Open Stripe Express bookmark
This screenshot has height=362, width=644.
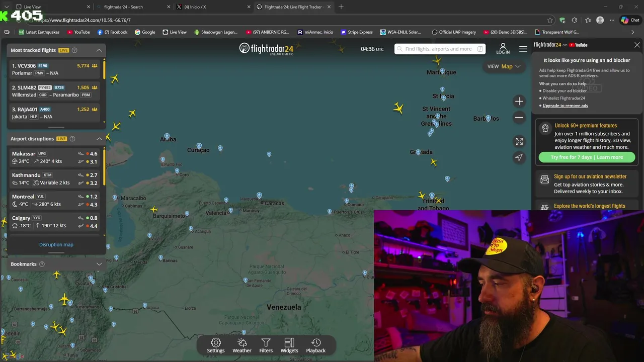(x=357, y=32)
